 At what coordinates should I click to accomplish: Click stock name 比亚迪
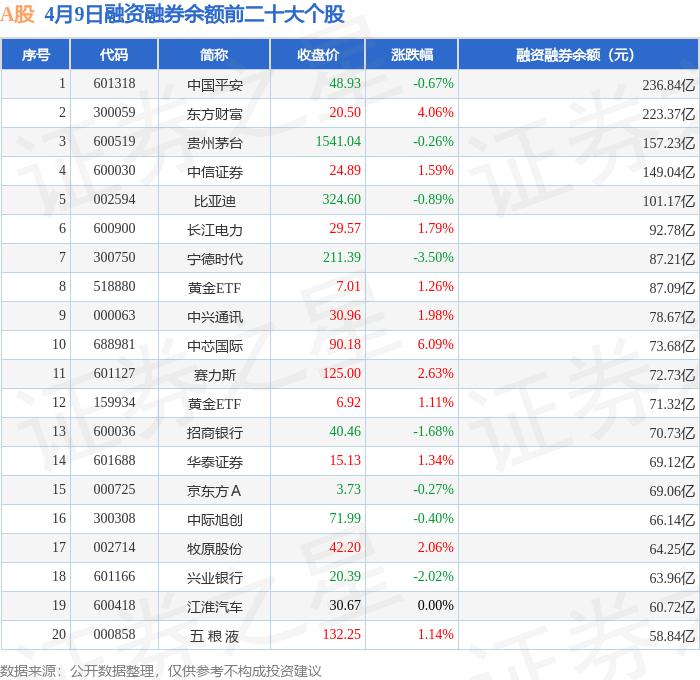[x=215, y=201]
